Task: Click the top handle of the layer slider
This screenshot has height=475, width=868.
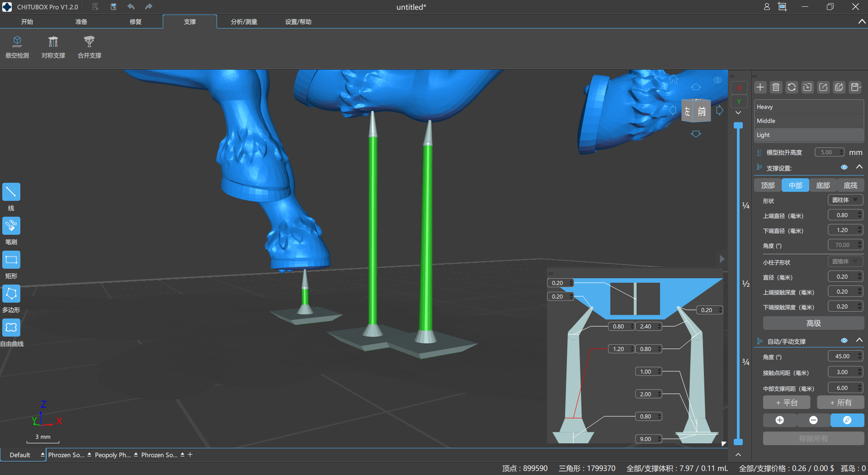Action: 738,125
